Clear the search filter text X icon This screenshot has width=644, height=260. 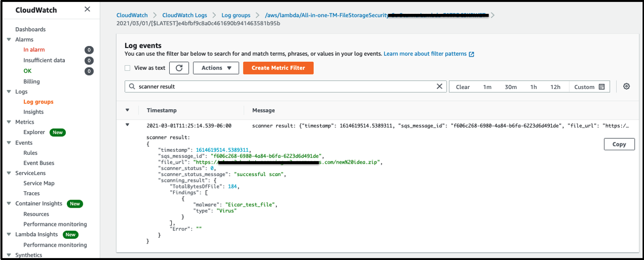(439, 87)
